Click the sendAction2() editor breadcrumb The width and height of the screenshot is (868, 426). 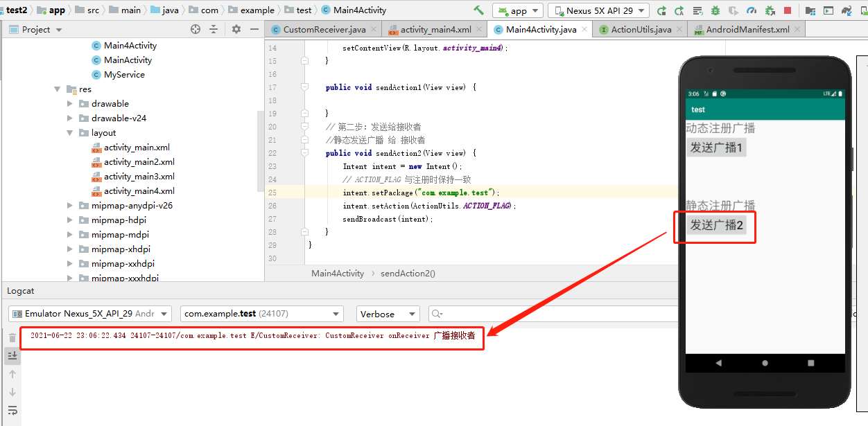(408, 274)
